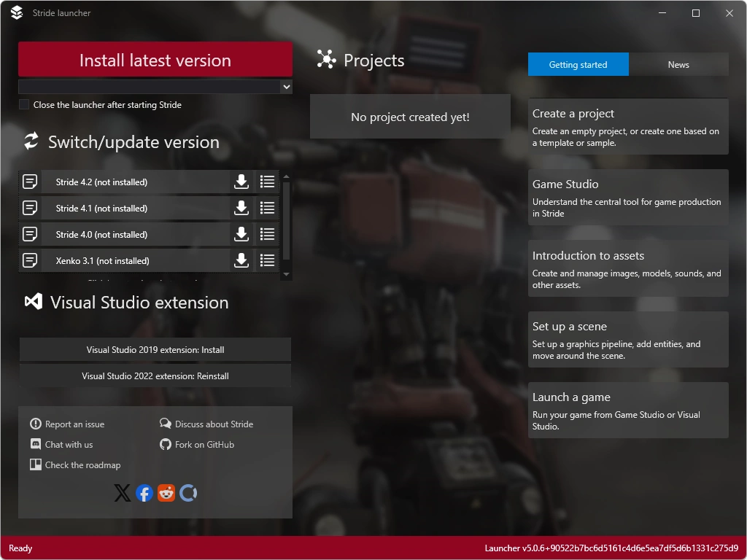Enable 'Close the launcher after starting Stride'
The width and height of the screenshot is (747, 560).
click(23, 104)
